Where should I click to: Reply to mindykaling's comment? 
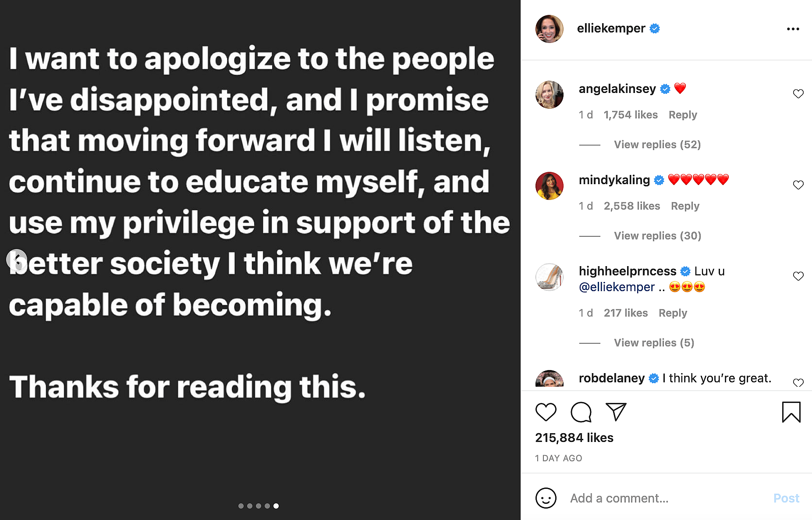tap(685, 206)
